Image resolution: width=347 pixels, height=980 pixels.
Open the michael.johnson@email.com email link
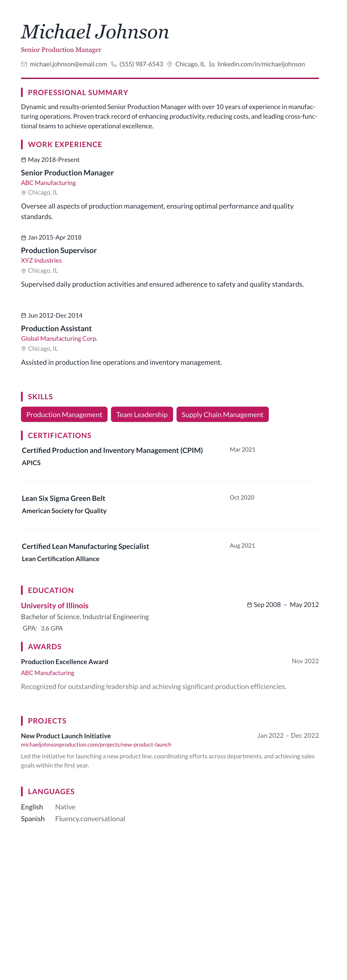click(68, 64)
